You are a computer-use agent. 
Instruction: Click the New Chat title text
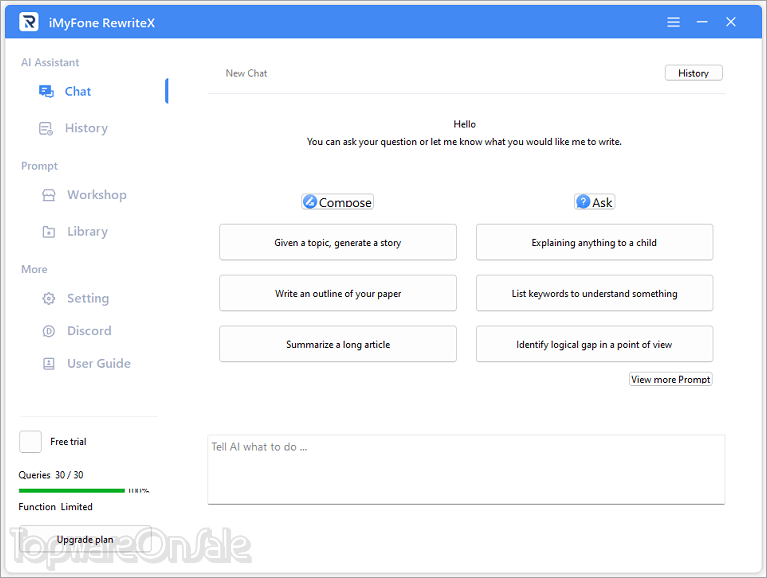coord(246,73)
